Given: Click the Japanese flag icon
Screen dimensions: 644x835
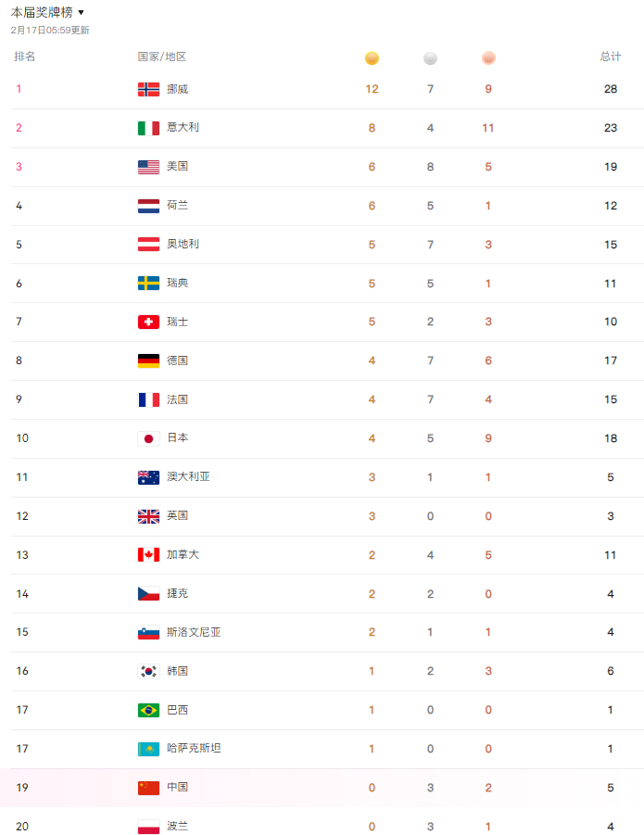Looking at the screenshot, I should tap(148, 438).
